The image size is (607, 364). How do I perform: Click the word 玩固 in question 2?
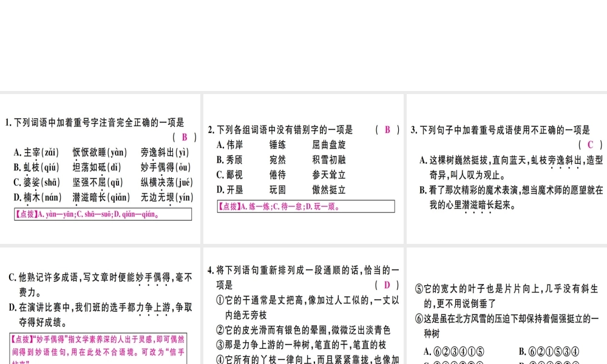coord(277,190)
